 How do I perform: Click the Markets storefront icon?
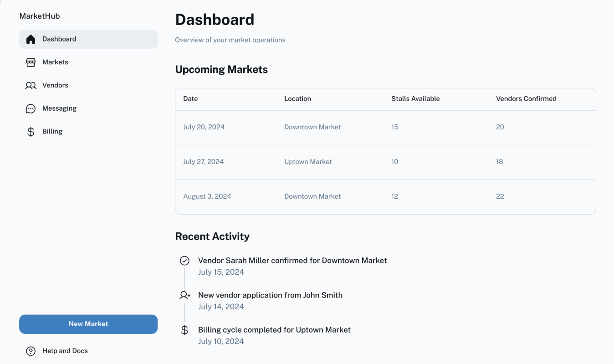[x=31, y=62]
